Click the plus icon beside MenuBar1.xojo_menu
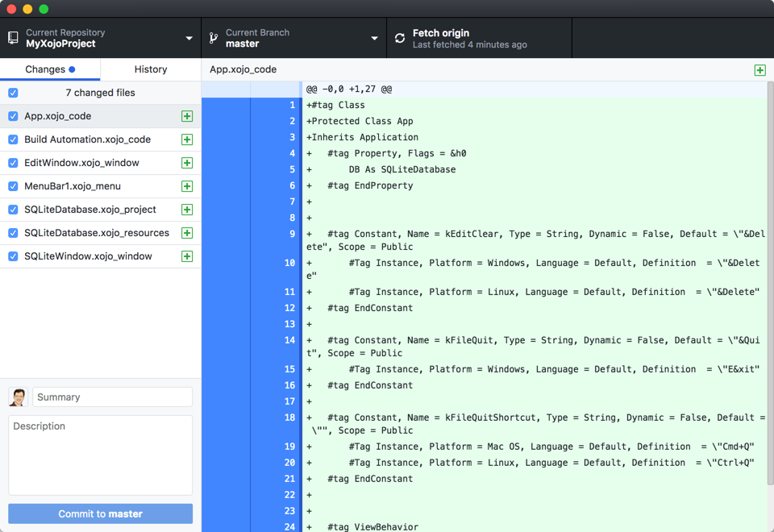Image resolution: width=774 pixels, height=532 pixels. (x=187, y=186)
